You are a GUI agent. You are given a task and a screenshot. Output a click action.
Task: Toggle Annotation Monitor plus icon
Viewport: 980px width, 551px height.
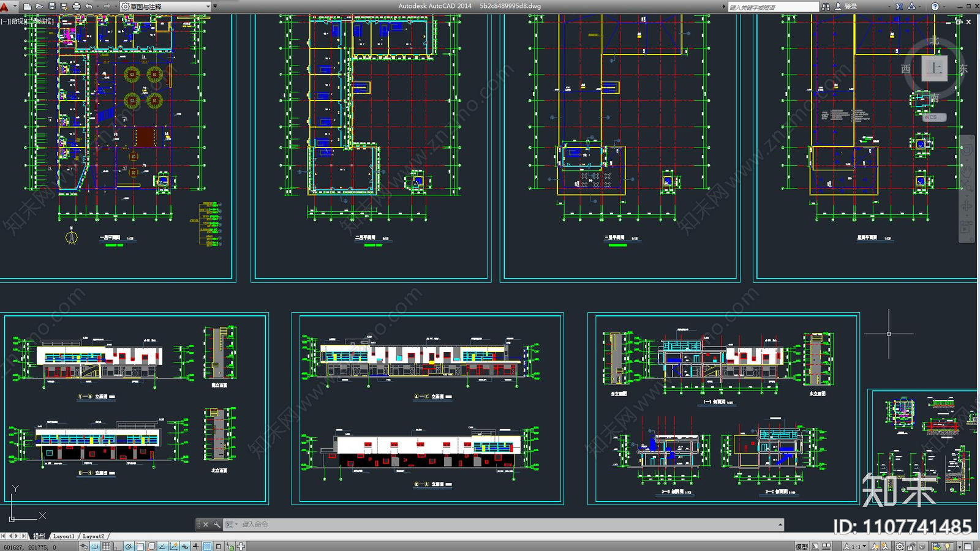tap(241, 546)
